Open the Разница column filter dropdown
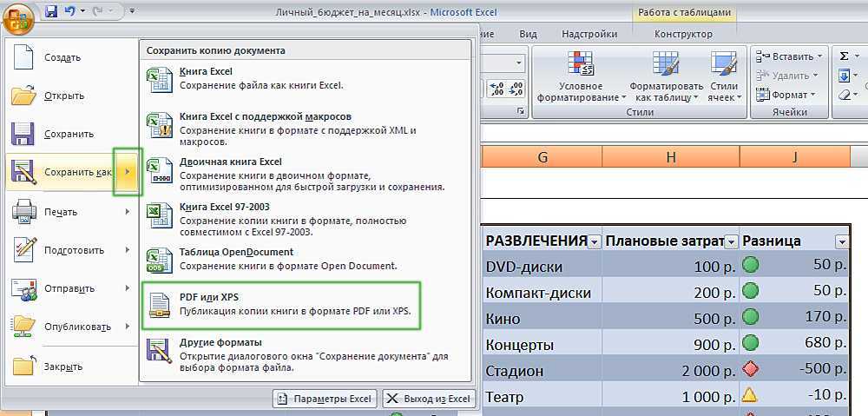This screenshot has height=416, width=868. click(x=842, y=242)
